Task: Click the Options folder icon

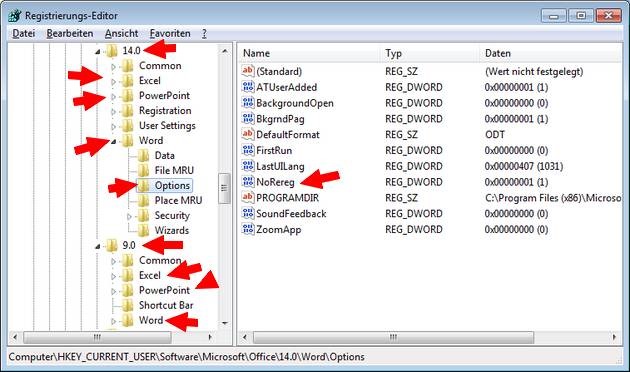Action: [143, 186]
